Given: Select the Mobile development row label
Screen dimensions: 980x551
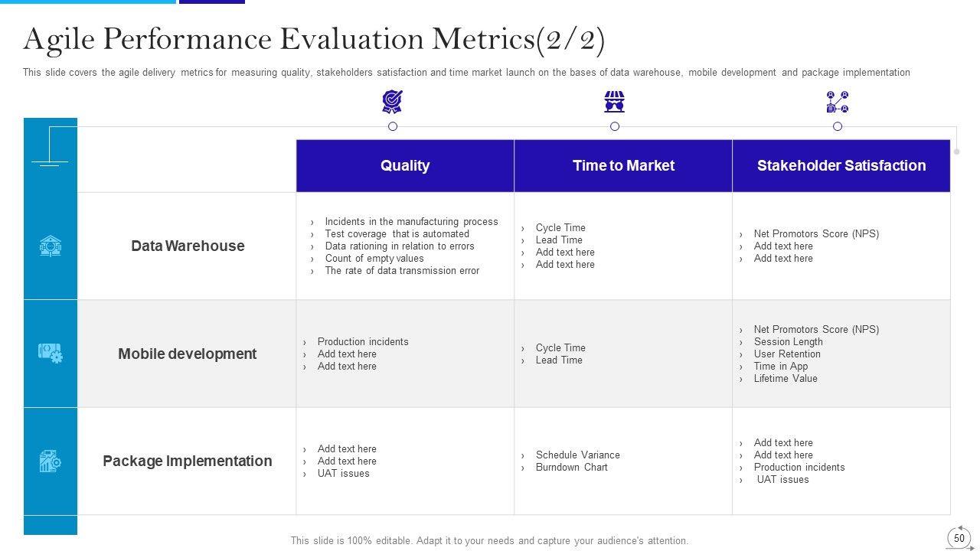Looking at the screenshot, I should (188, 354).
